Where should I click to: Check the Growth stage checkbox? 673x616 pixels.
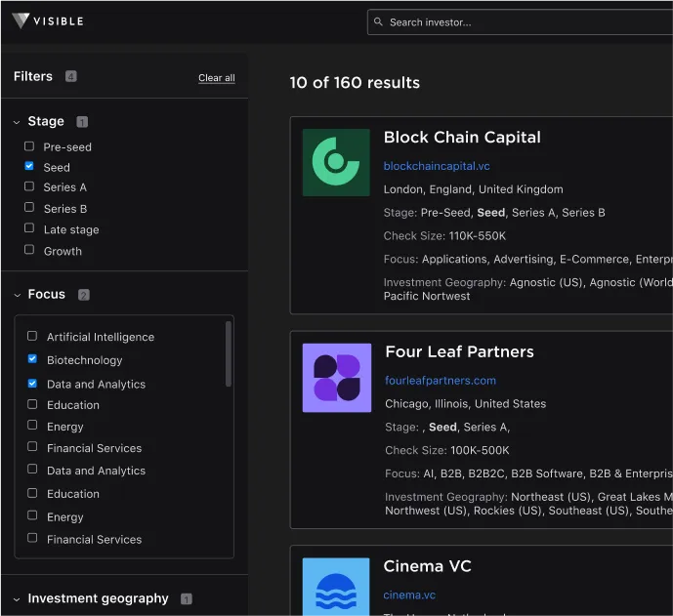[29, 249]
